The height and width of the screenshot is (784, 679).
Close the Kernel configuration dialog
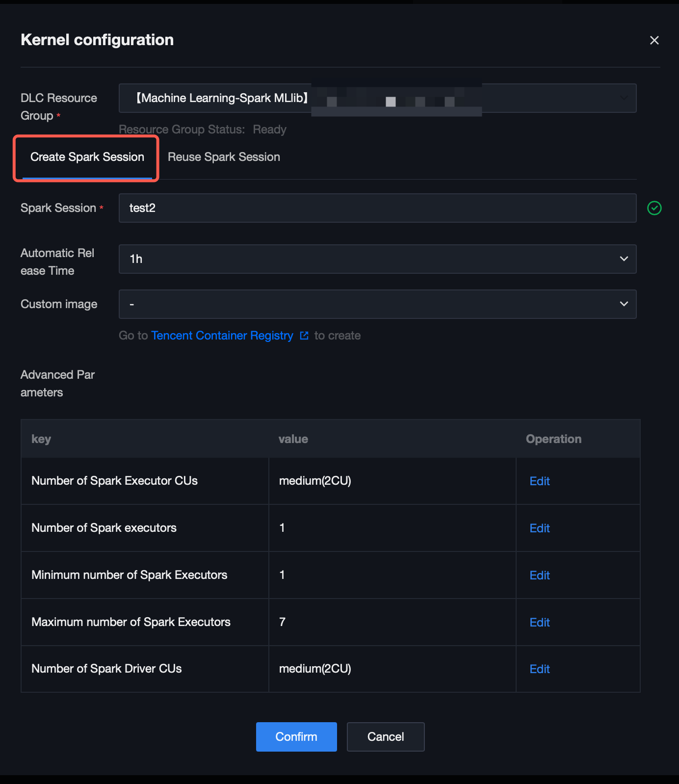click(x=654, y=40)
